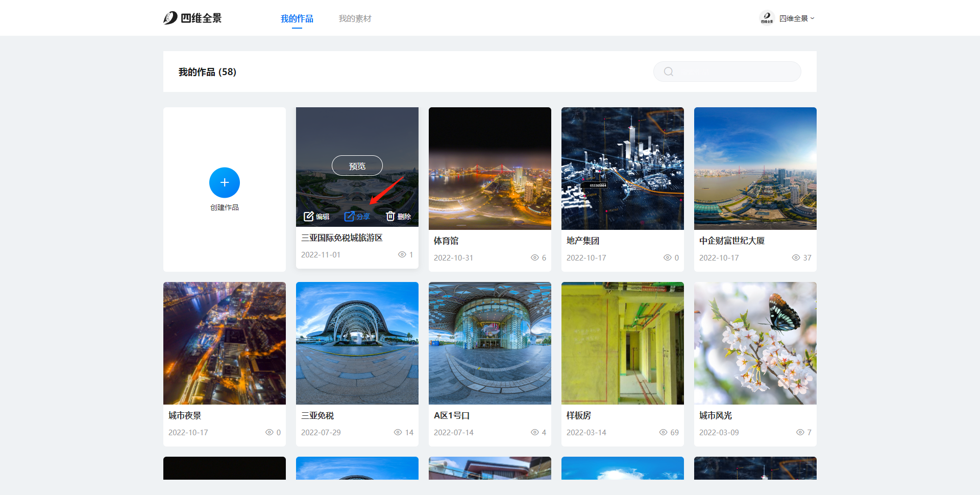The height and width of the screenshot is (495, 980).
Task: Click the share icon on hovered card
Action: (x=349, y=217)
